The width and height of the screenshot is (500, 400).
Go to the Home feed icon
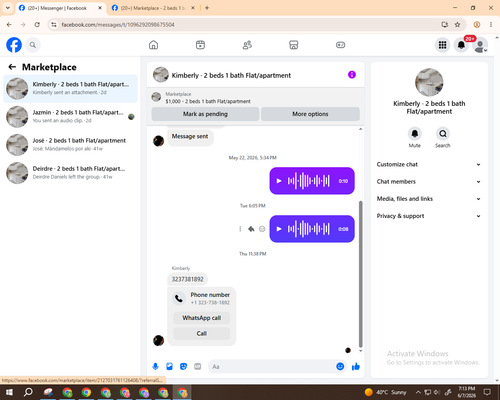[x=153, y=45]
